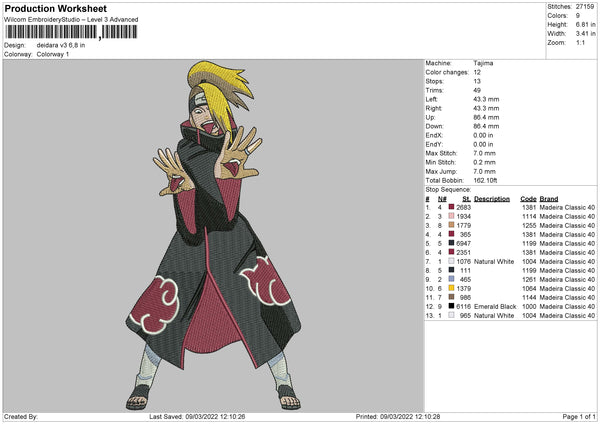Click the 'Last Saved: 09/03/2022 12:10:26' footer

197,417
